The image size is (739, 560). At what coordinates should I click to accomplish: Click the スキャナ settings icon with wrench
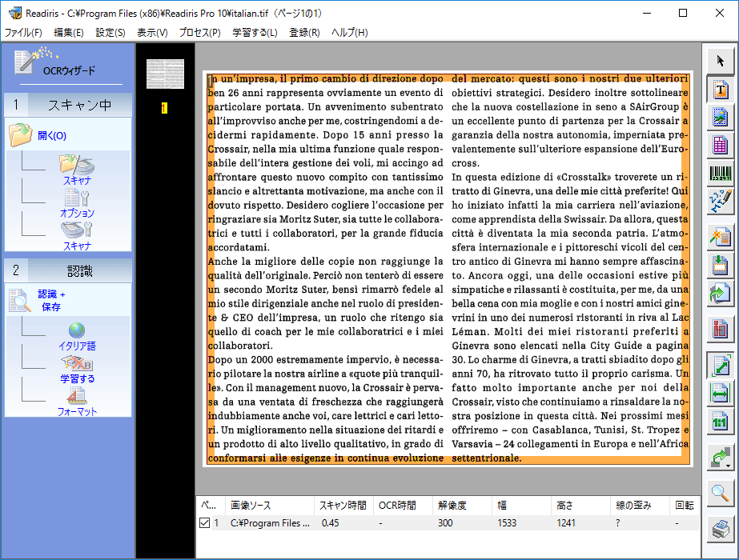(78, 236)
